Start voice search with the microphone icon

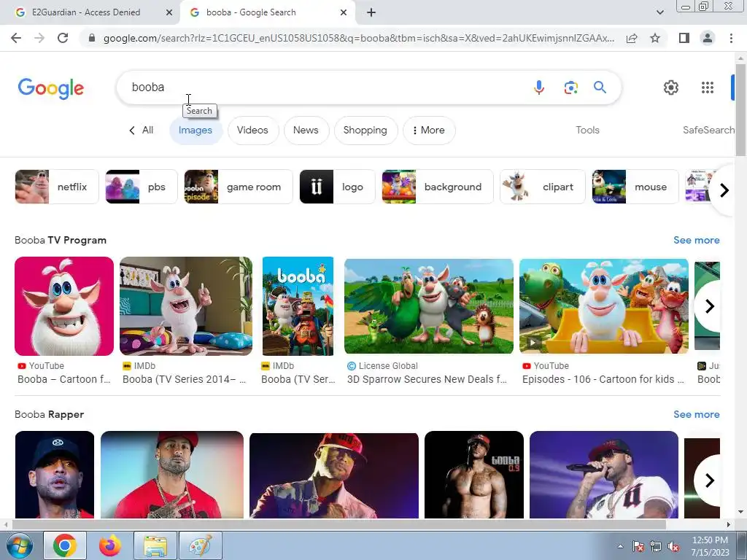click(x=539, y=87)
